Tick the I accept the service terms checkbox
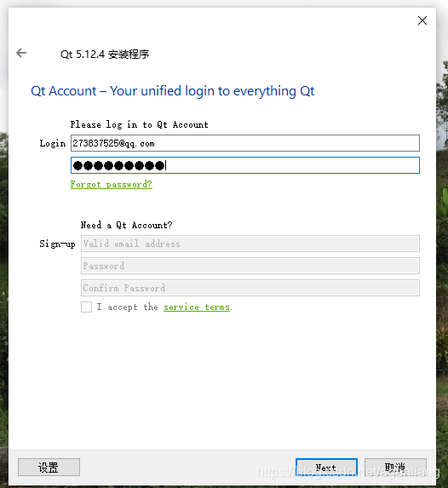The height and width of the screenshot is (488, 448). (x=86, y=307)
